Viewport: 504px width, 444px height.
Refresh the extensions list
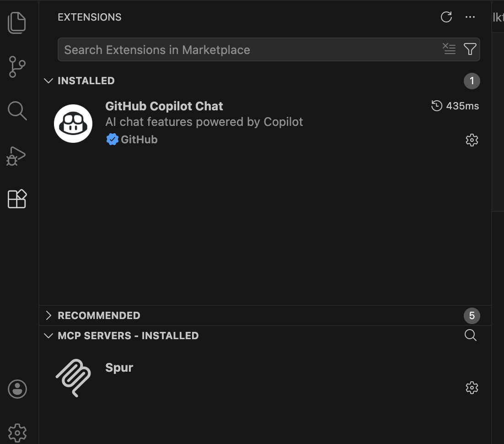[x=446, y=17]
